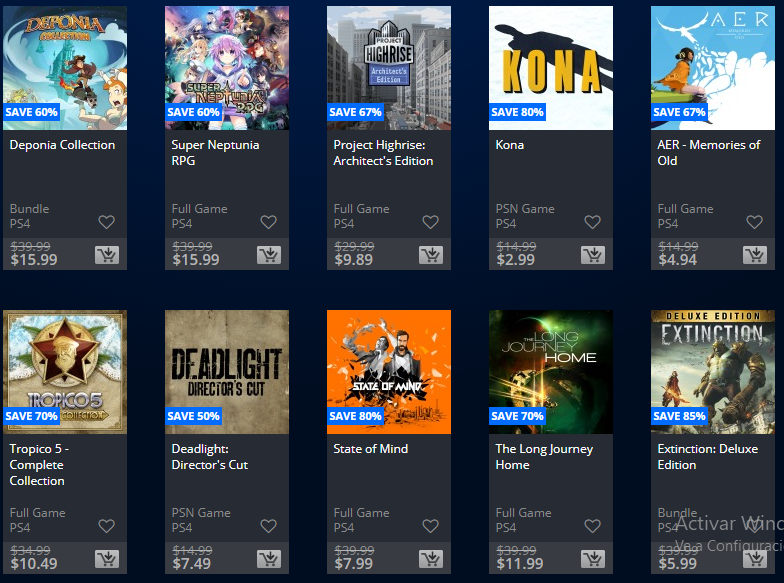Add The Long Journey Home to cart
The width and height of the screenshot is (784, 583).
click(x=593, y=559)
